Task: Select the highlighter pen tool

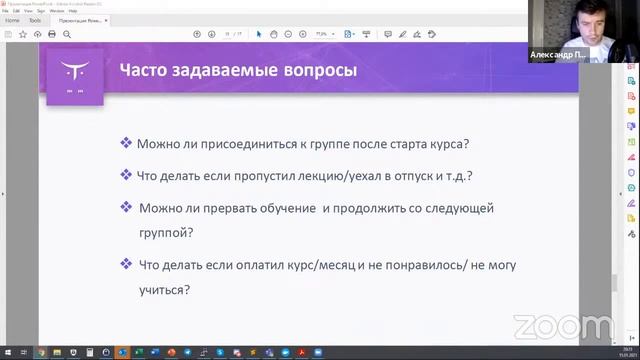Action: (402, 34)
